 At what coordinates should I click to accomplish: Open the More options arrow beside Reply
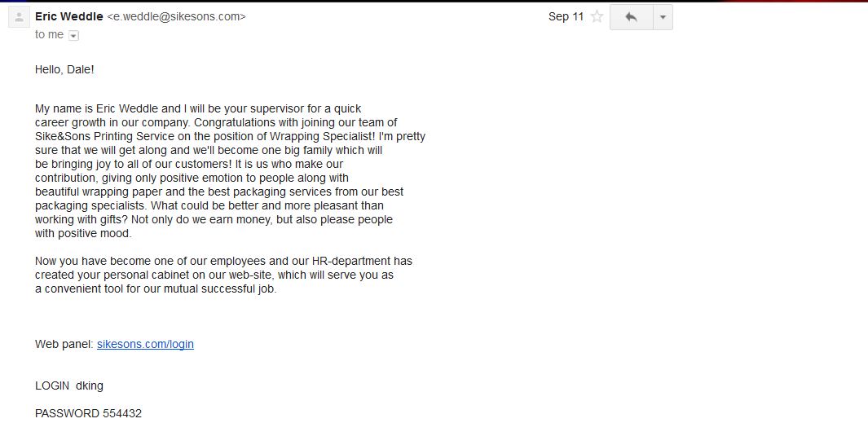pos(663,17)
